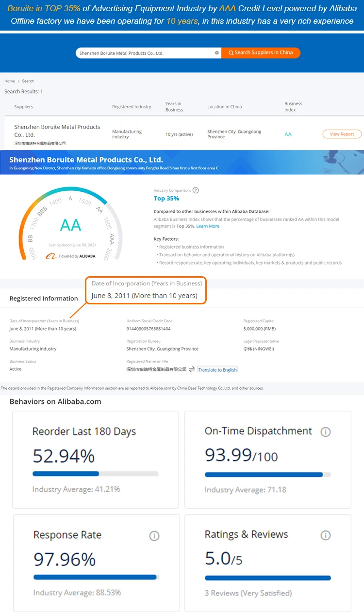Image resolution: width=364 pixels, height=616 pixels.
Task: Click the Business Index column header
Action: (293, 106)
